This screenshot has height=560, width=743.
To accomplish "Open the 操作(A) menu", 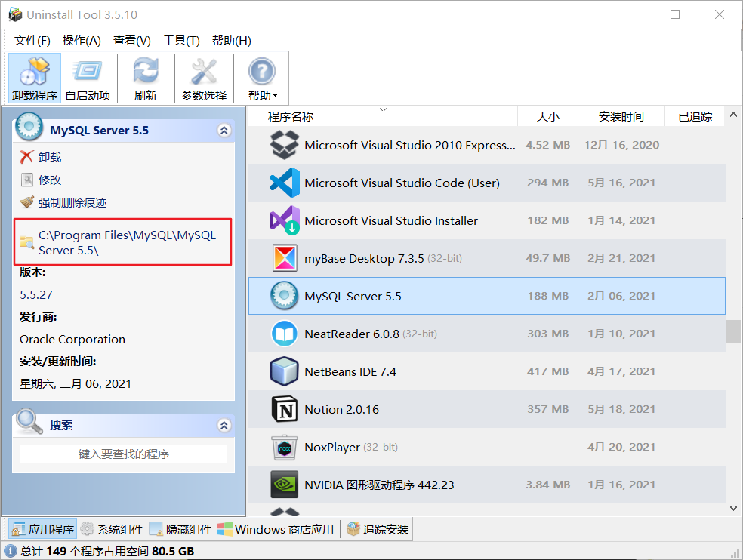I will point(82,41).
